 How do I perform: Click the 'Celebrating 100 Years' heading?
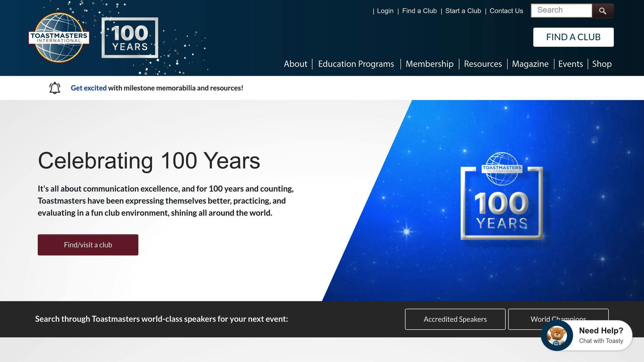click(149, 161)
